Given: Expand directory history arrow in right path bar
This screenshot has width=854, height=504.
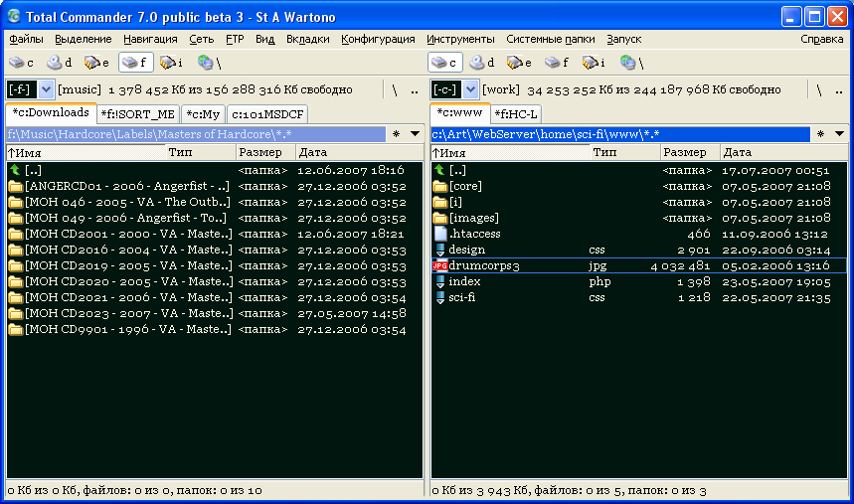Looking at the screenshot, I should [x=839, y=134].
